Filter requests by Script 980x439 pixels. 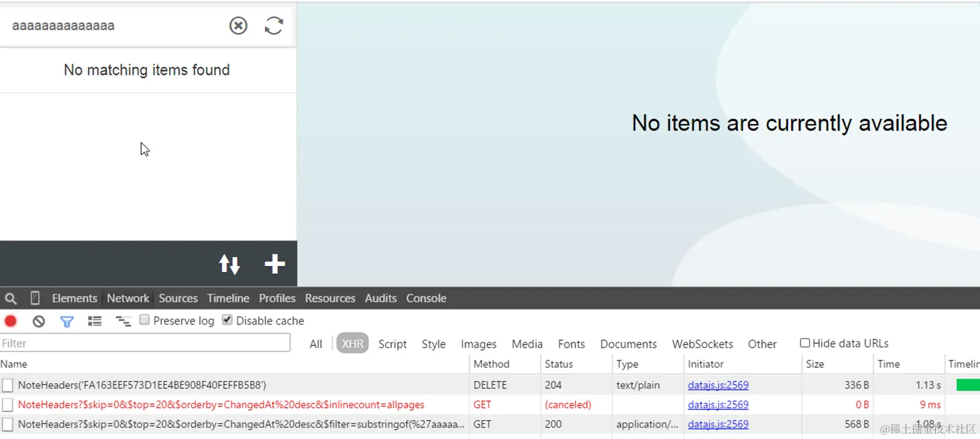[392, 344]
